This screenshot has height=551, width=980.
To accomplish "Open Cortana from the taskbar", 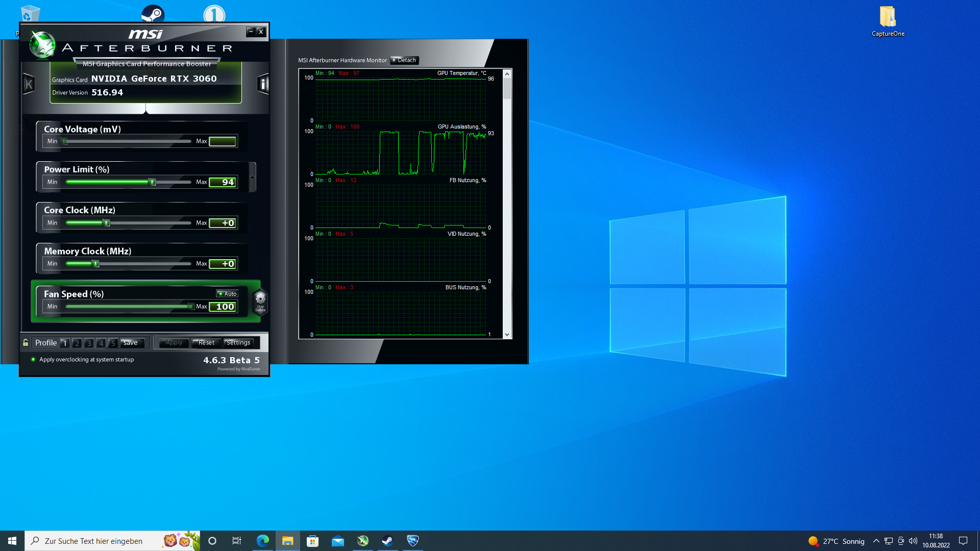I will click(212, 541).
